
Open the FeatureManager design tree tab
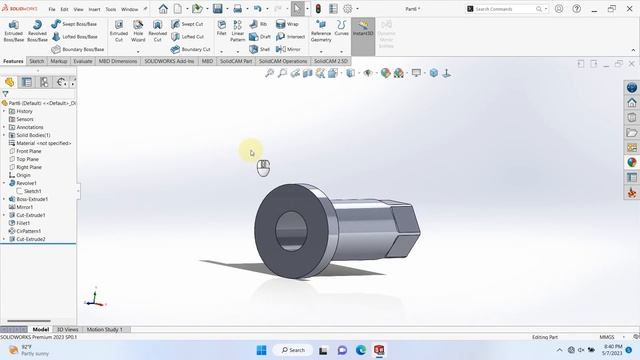[x=9, y=82]
